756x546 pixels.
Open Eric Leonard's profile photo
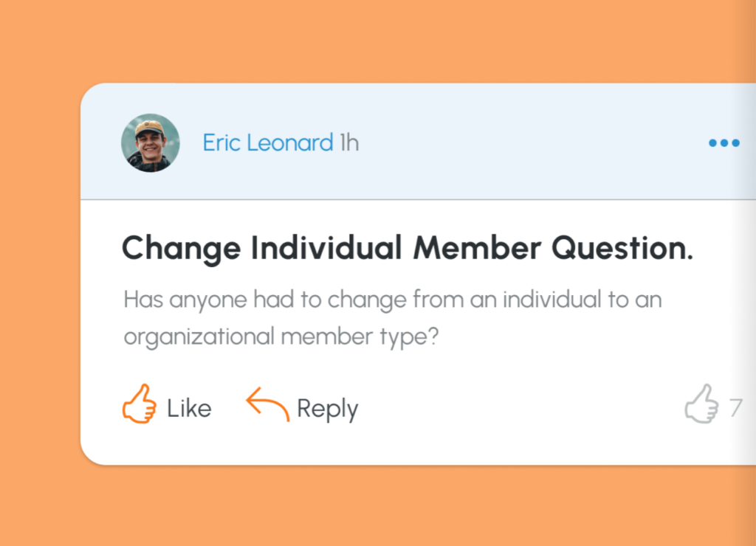click(150, 143)
